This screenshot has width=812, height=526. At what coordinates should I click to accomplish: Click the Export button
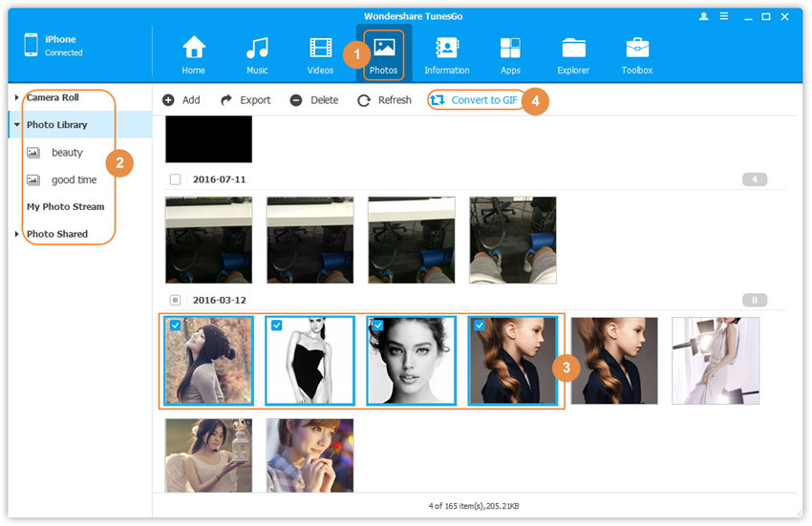pyautogui.click(x=246, y=100)
